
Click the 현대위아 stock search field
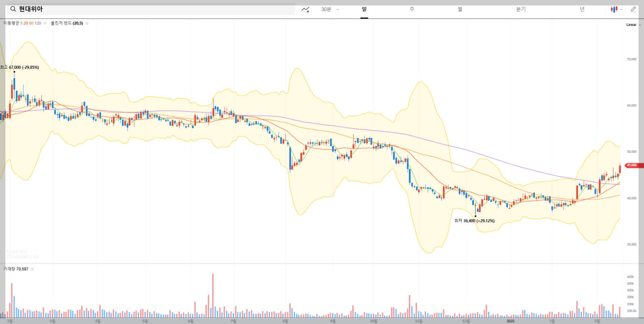point(151,9)
